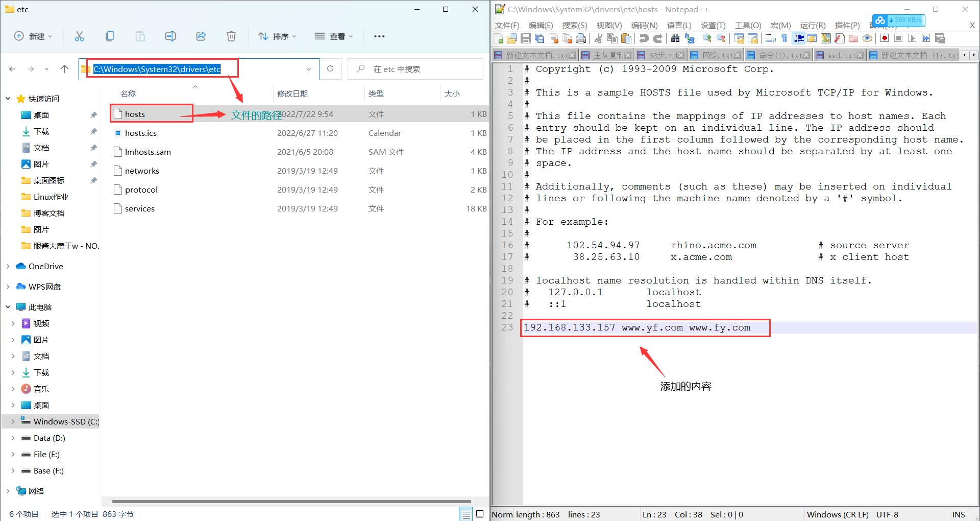
Task: Click the 类型 column header
Action: (x=376, y=93)
